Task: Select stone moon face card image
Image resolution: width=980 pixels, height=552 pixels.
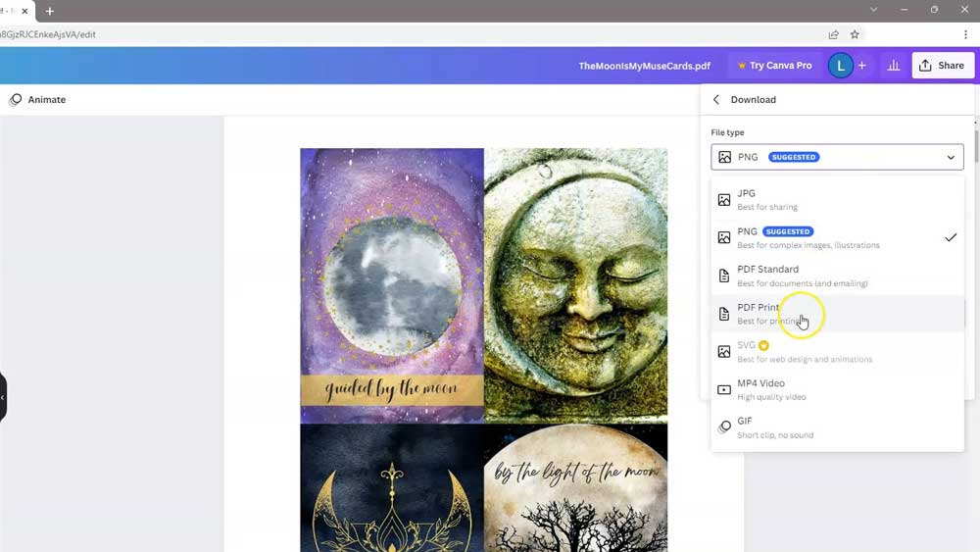Action: [575, 285]
